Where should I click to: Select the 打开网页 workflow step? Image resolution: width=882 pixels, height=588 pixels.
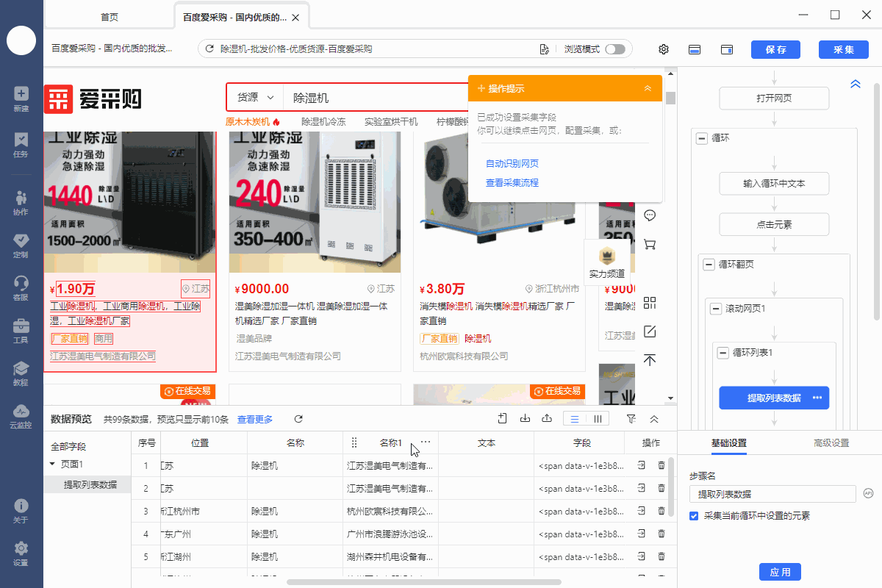tap(774, 98)
